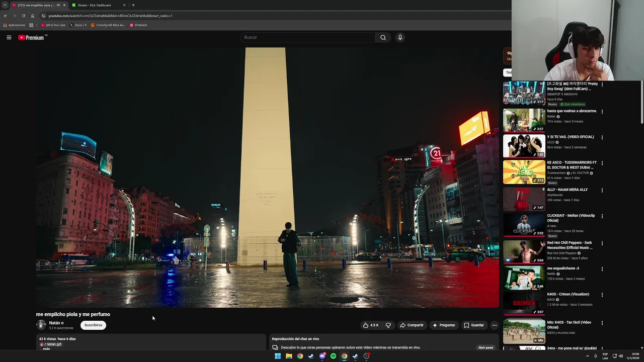Viewport: 644px width, 362px height.
Task: Switch to the Kick Dashboard tab
Action: coord(99,5)
